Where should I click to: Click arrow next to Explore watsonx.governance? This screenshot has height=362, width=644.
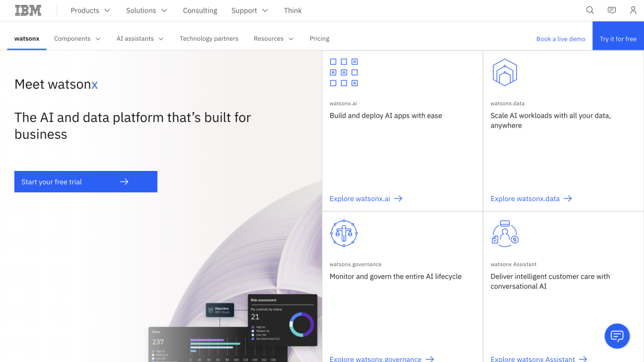(x=430, y=359)
